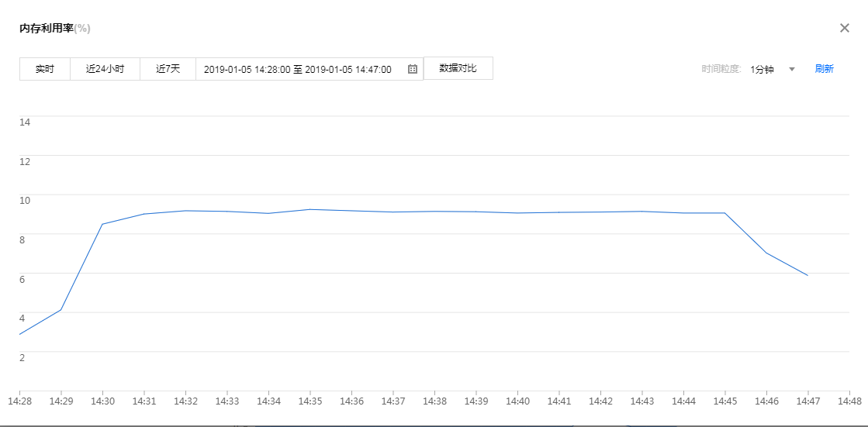Close the memory utilization panel
Viewport: 868px width, 427px height.
tap(845, 28)
